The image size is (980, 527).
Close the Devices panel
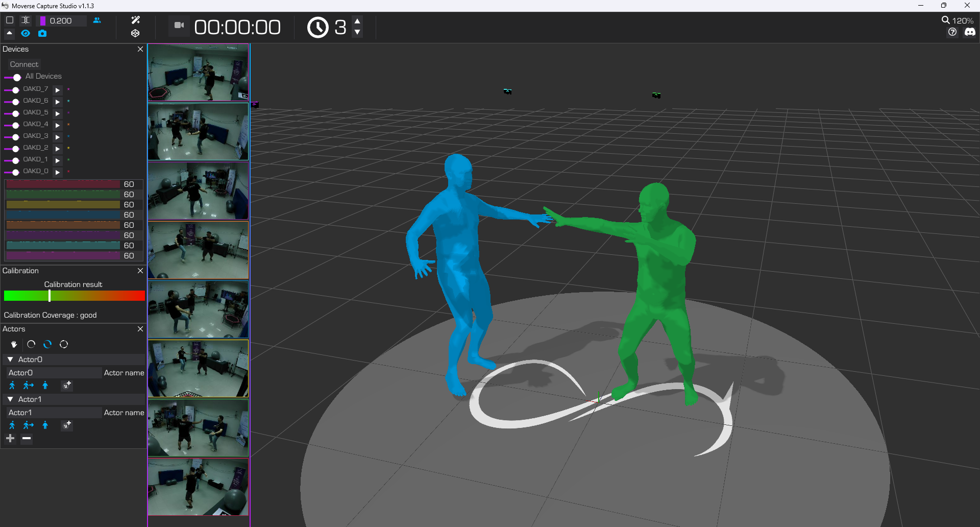click(x=140, y=49)
